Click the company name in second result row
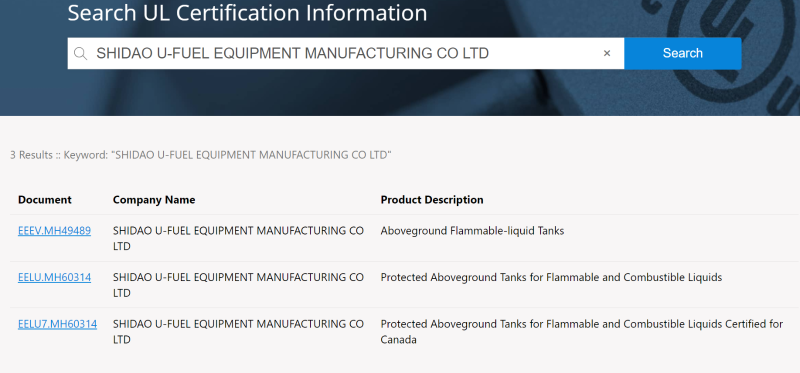This screenshot has height=373, width=800. [238, 285]
